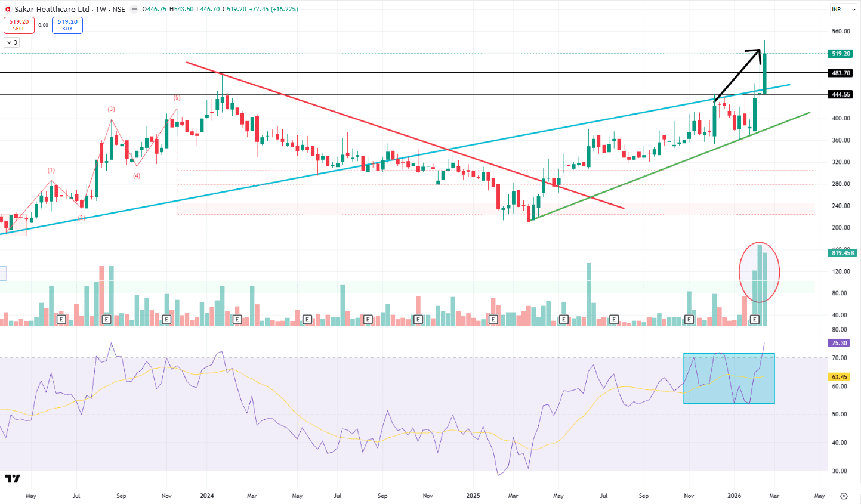This screenshot has height=504, width=861.
Task: Click the last E earnings marker near 2026
Action: click(755, 320)
